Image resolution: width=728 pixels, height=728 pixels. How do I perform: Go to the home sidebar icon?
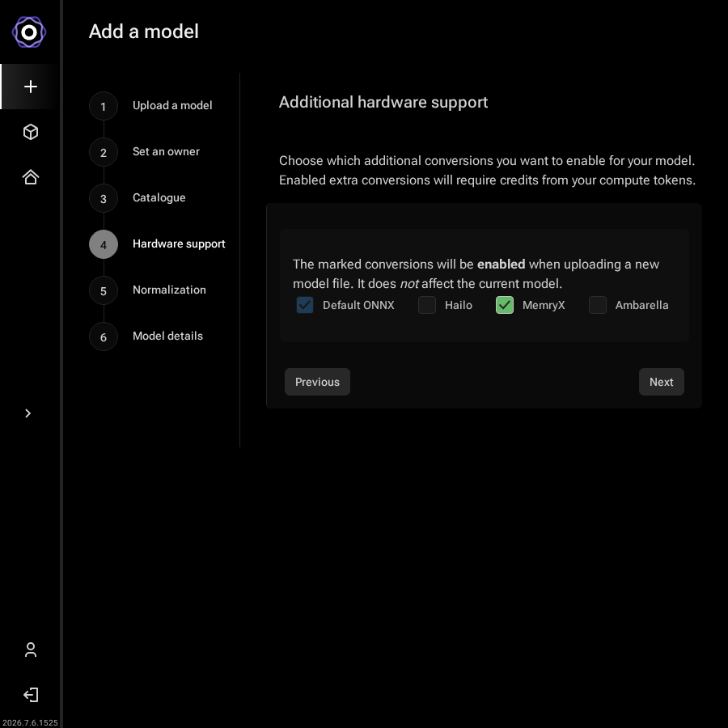[31, 177]
